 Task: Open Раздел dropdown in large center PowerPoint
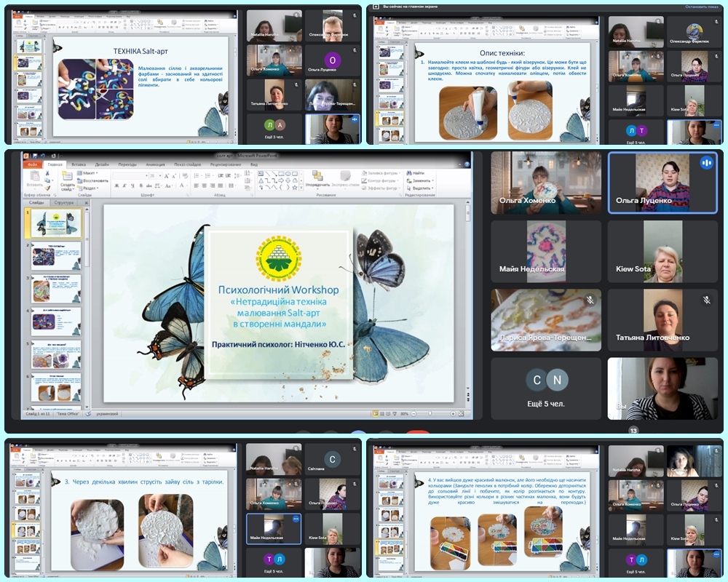tap(88, 188)
